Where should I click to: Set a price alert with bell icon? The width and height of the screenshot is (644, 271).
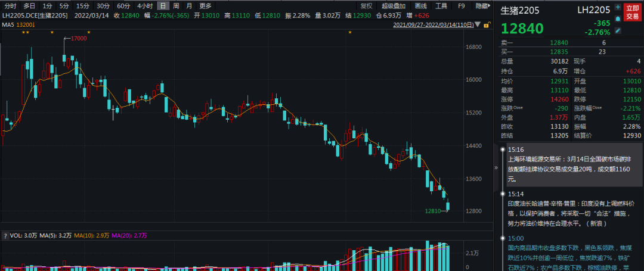click(x=618, y=19)
